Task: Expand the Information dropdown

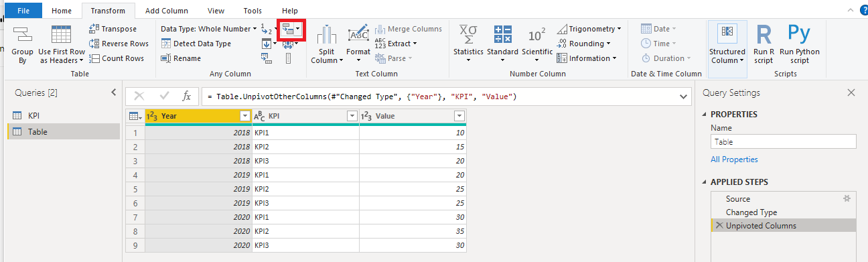Action: click(x=587, y=58)
